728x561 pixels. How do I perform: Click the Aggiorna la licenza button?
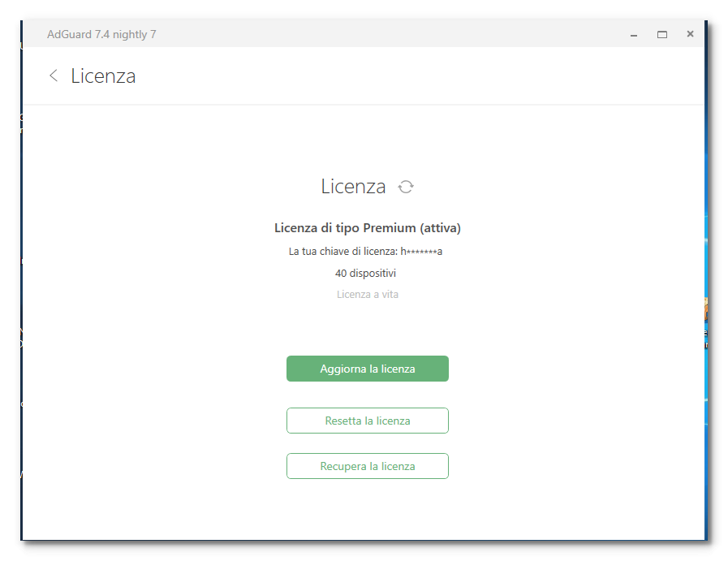point(368,369)
